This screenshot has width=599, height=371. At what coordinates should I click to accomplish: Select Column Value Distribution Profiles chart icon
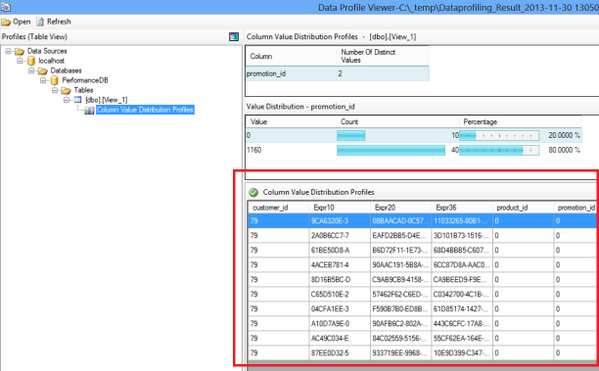(x=89, y=110)
